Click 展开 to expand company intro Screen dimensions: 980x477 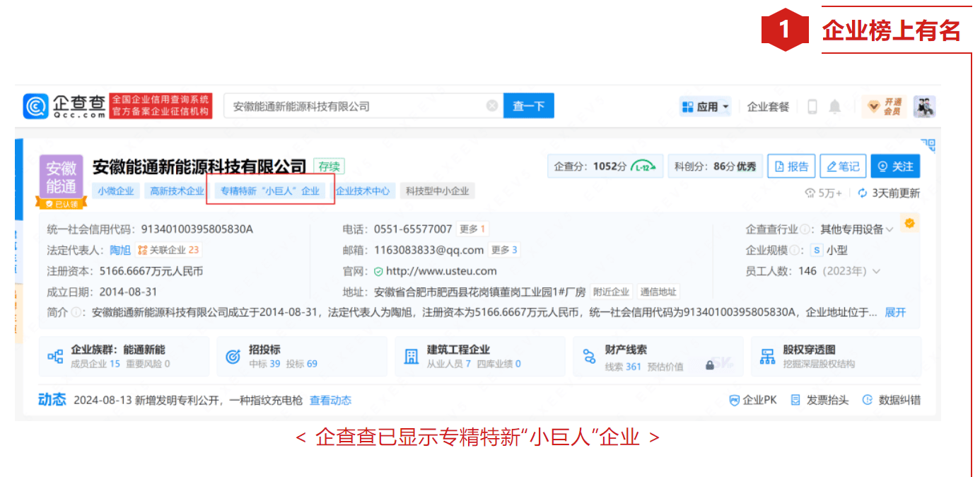click(895, 312)
